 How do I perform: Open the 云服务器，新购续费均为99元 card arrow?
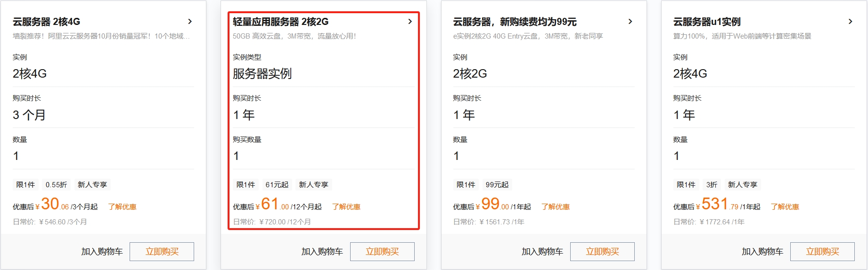point(631,22)
